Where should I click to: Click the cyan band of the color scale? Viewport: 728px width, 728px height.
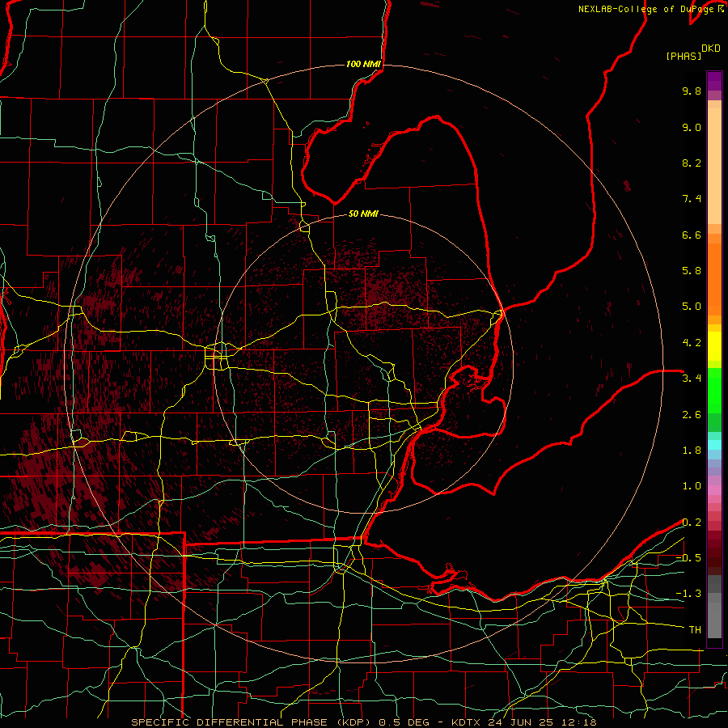pyautogui.click(x=714, y=445)
